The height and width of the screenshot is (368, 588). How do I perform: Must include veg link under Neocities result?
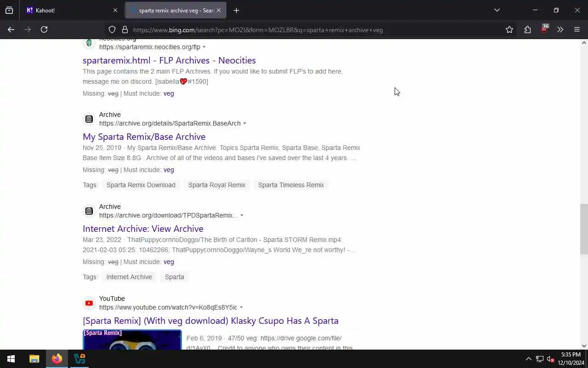click(x=169, y=93)
